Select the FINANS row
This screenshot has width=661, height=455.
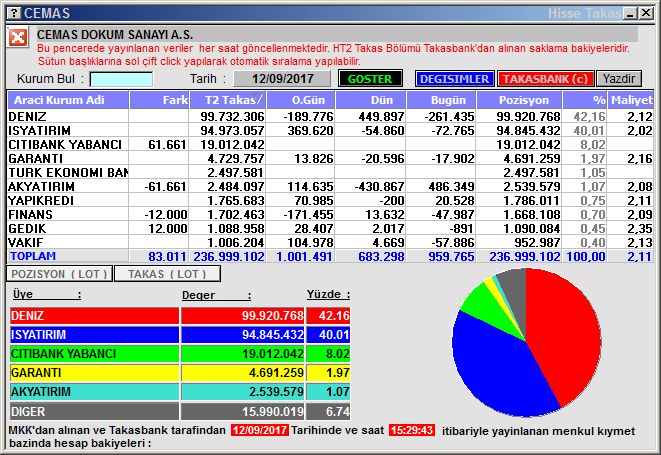[x=330, y=214]
